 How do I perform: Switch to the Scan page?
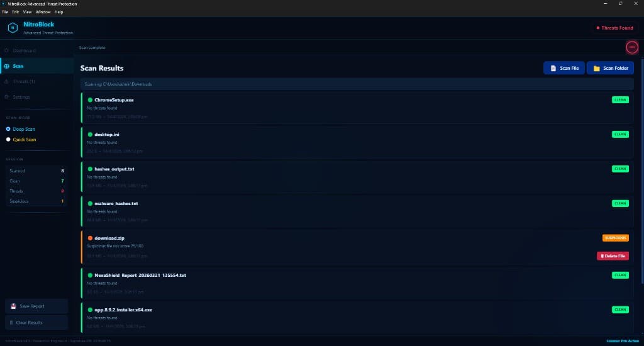pyautogui.click(x=37, y=66)
